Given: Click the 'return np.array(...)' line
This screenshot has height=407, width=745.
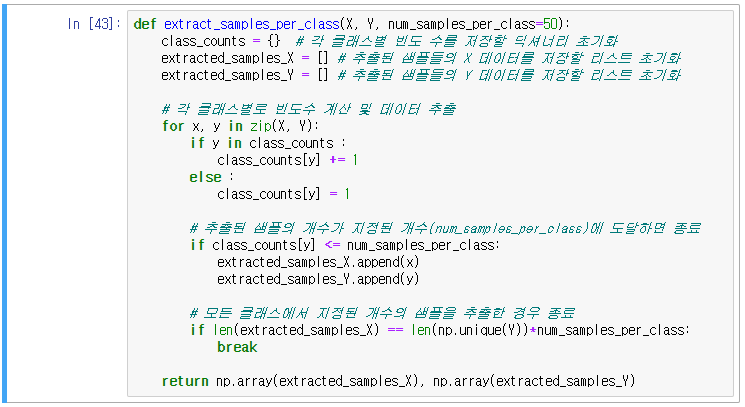Looking at the screenshot, I should (398, 381).
